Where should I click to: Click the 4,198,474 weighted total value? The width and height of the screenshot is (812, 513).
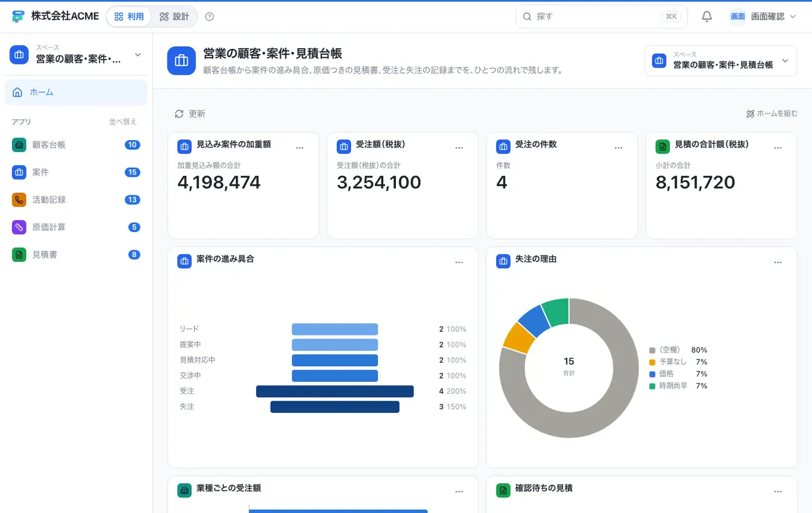[x=219, y=183]
